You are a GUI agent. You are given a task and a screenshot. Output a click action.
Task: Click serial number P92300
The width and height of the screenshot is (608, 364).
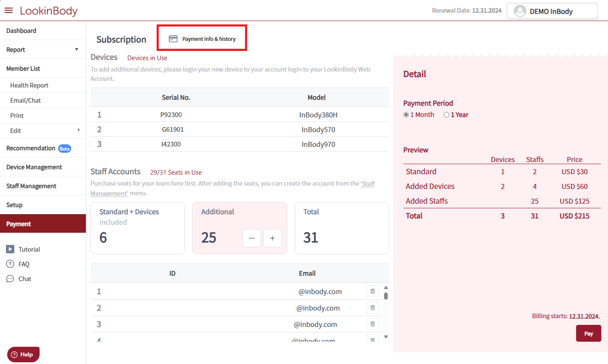click(x=171, y=115)
